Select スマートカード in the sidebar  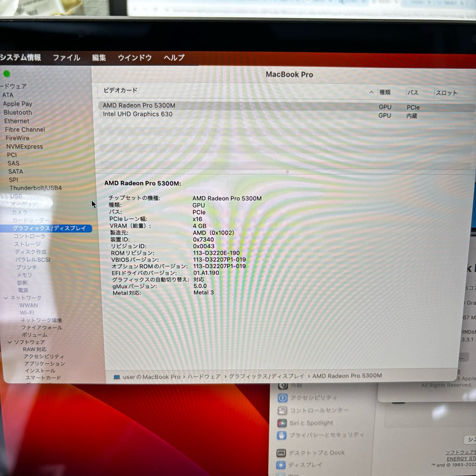(x=43, y=377)
